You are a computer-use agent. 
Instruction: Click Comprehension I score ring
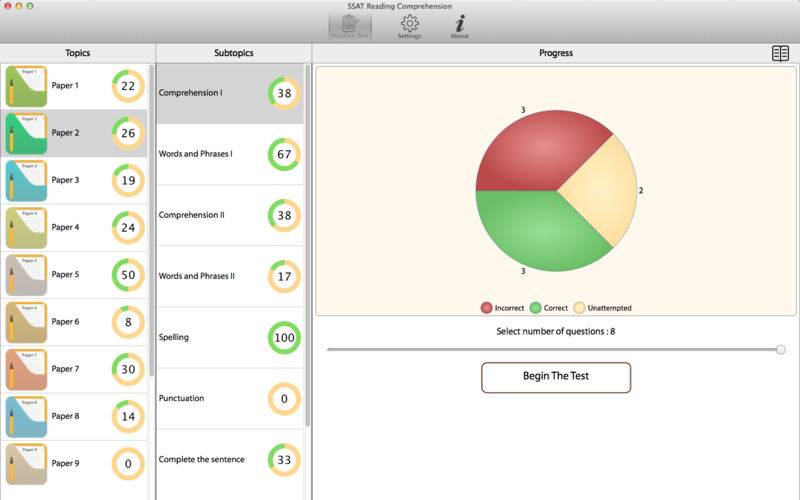[284, 93]
